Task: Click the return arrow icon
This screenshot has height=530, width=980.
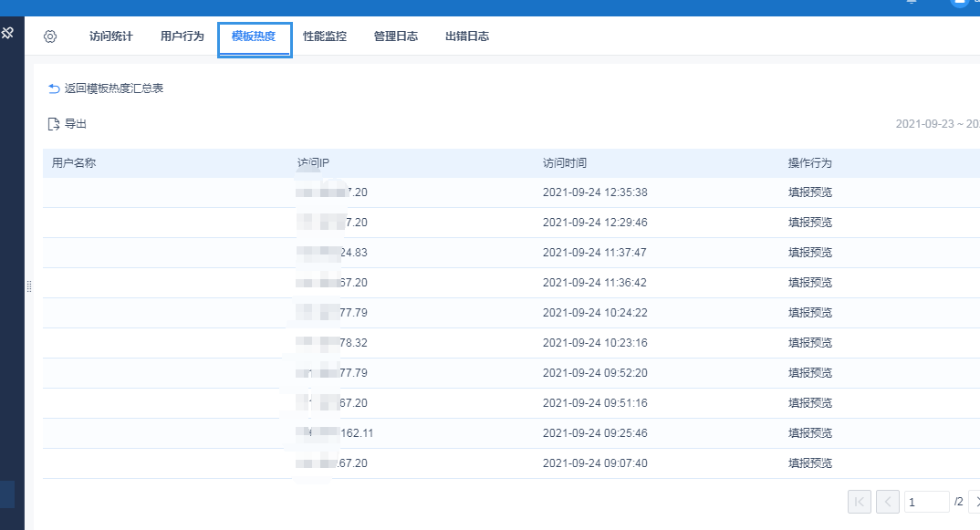Action: click(x=54, y=88)
